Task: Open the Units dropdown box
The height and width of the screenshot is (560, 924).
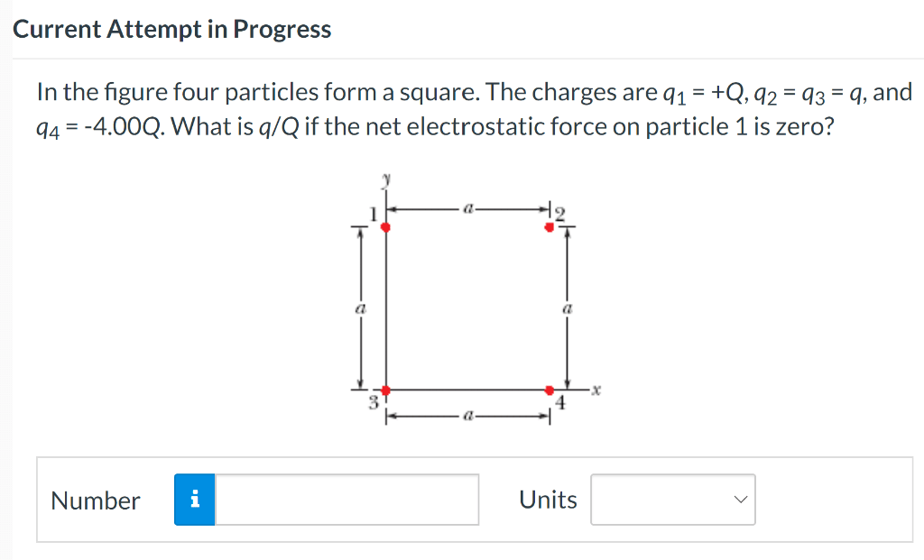Action: tap(672, 500)
